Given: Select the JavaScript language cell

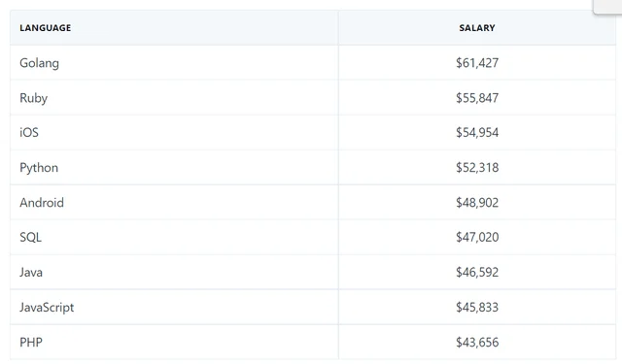Looking at the screenshot, I should [x=47, y=308].
